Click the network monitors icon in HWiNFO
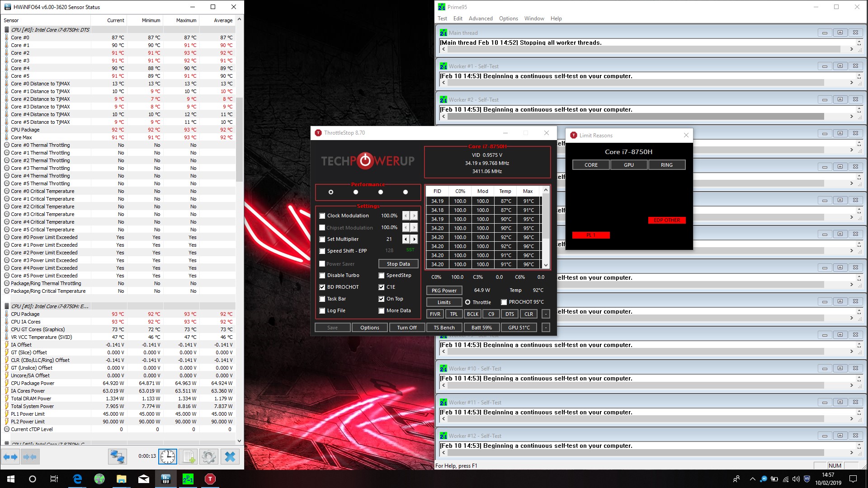The height and width of the screenshot is (488, 868). point(117,457)
